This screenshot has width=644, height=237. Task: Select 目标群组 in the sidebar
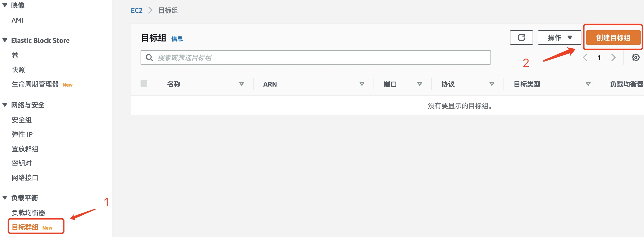25,227
